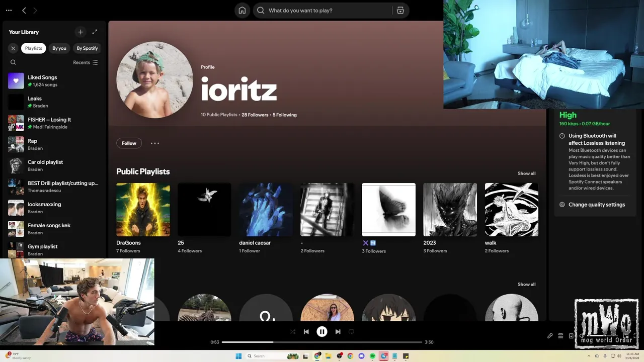Toggle shuffle playback

pos(293,331)
